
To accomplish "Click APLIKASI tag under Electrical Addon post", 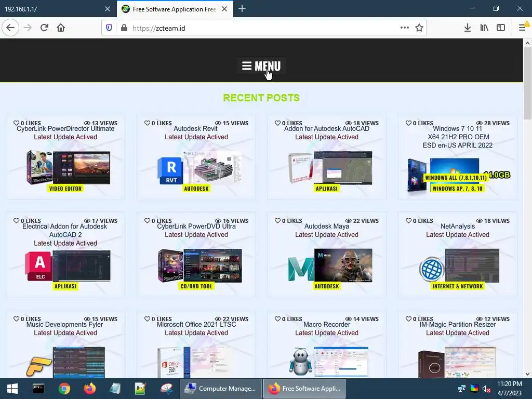I will pyautogui.click(x=65, y=286).
